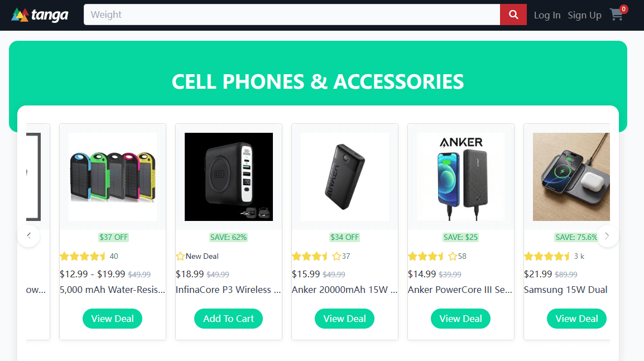View Deal for Anker 20000mAh 15W

coord(344,319)
